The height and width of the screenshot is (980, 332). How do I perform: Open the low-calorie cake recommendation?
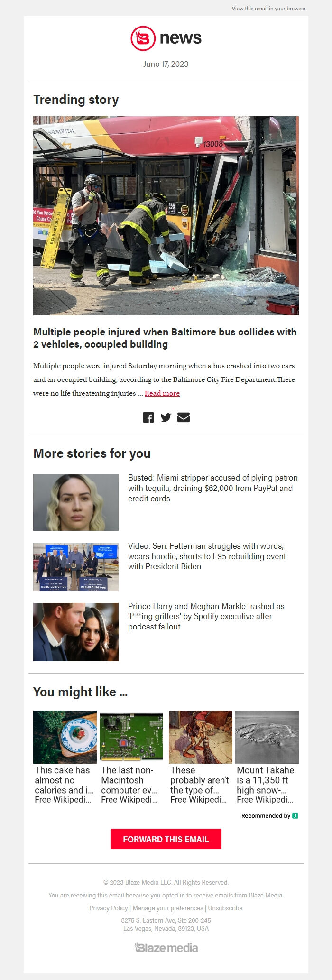click(x=65, y=757)
